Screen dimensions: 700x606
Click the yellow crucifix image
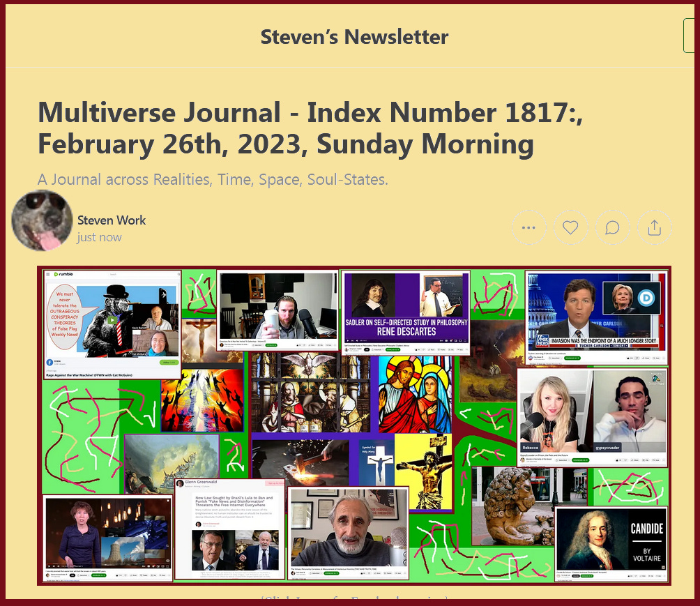point(424,473)
